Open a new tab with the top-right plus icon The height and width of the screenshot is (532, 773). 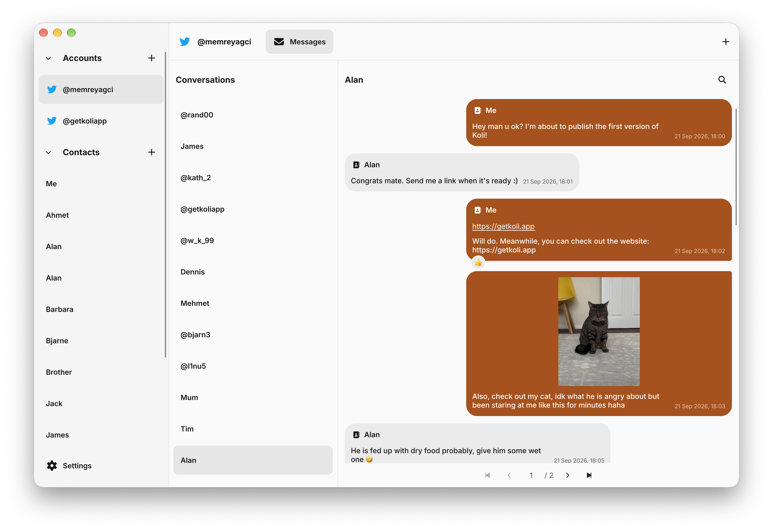coord(726,42)
